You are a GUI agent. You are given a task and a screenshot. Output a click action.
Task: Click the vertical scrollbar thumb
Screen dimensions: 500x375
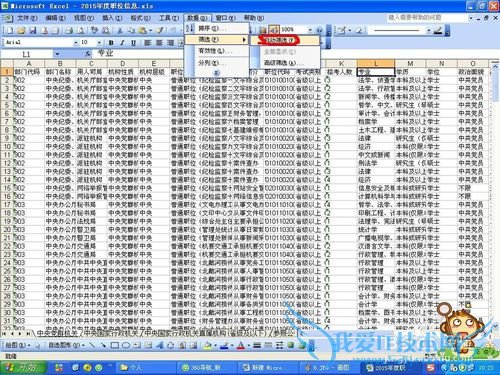495,85
